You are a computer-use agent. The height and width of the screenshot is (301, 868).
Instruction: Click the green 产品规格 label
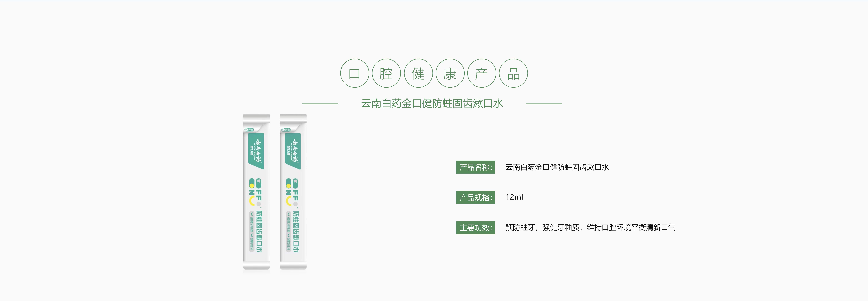point(475,197)
